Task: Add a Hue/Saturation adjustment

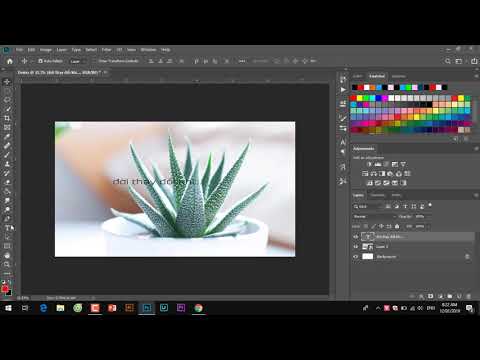Action: click(365, 174)
